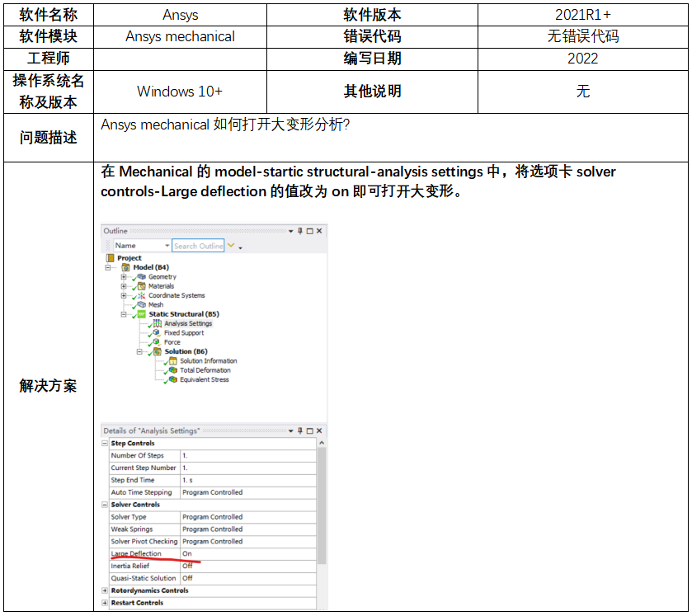Expand the Rotordynamics Controls section
This screenshot has height=616, width=692.
click(x=105, y=590)
